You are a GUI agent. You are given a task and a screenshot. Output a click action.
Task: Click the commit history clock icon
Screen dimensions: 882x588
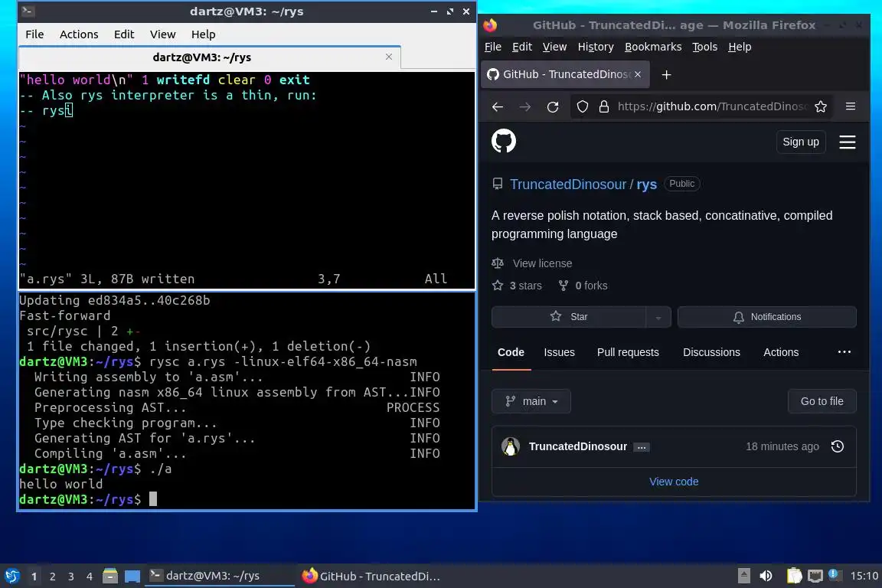tap(838, 446)
